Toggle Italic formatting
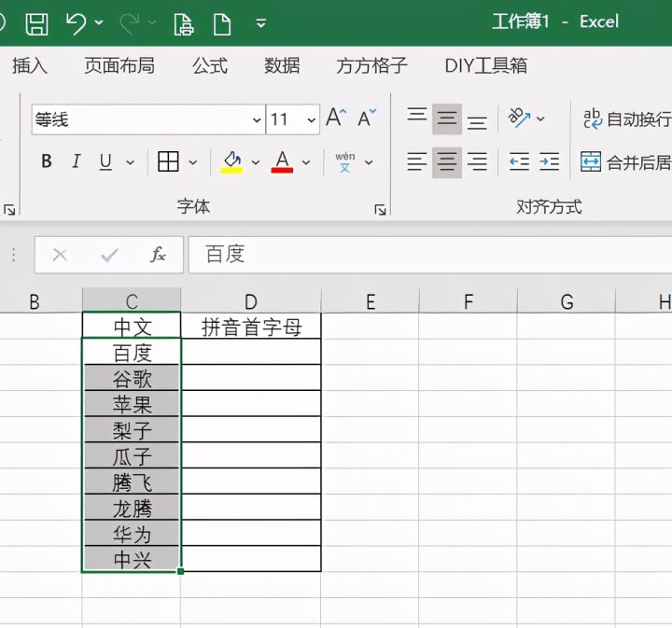 (77, 161)
